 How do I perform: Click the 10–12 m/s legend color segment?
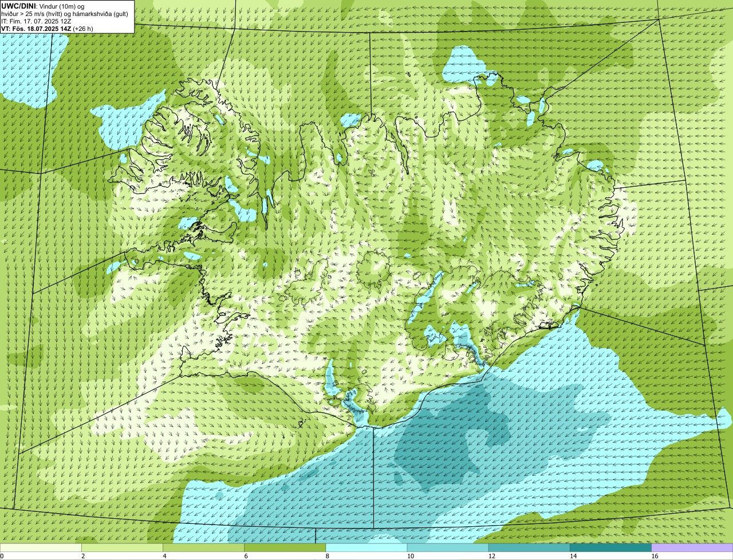448,548
